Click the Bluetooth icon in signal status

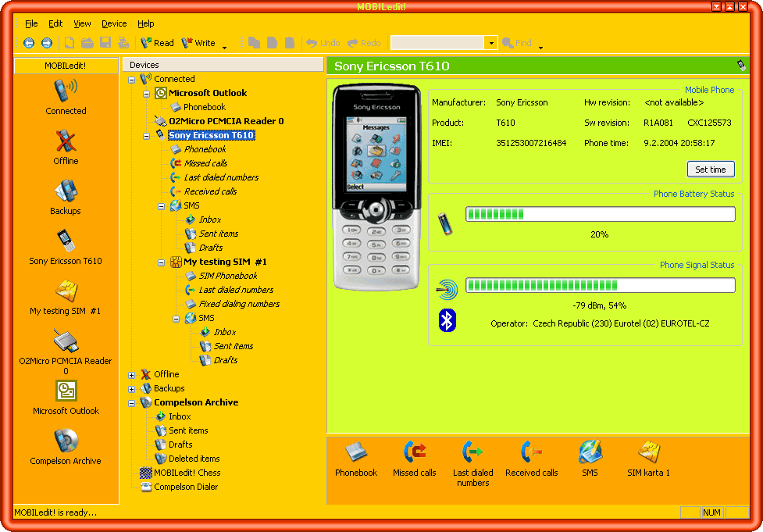(447, 320)
